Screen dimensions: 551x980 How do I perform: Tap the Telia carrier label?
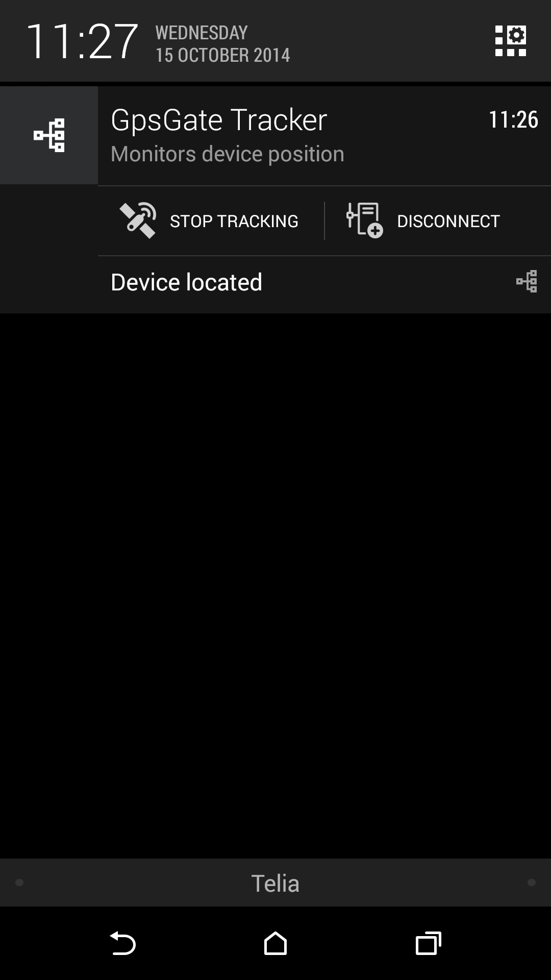point(275,883)
